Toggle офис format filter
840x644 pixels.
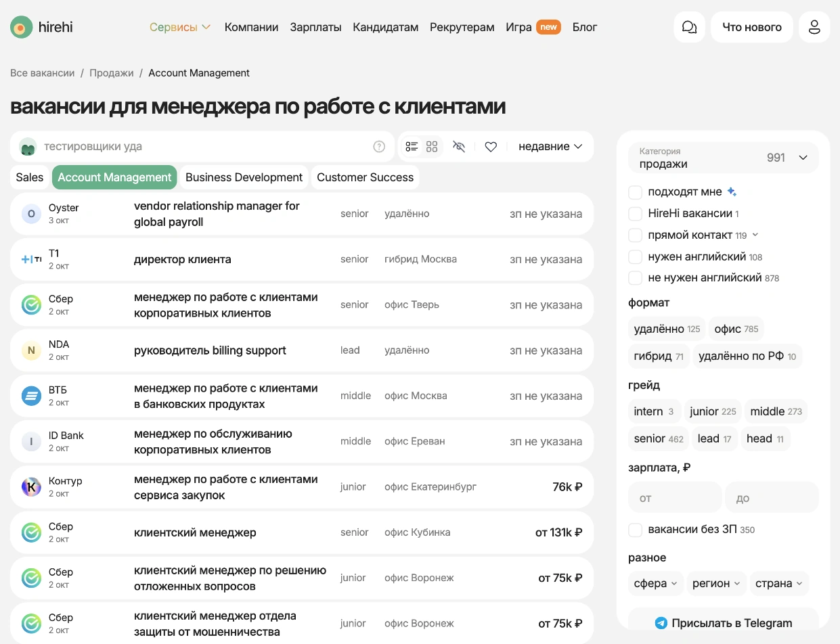(x=736, y=329)
